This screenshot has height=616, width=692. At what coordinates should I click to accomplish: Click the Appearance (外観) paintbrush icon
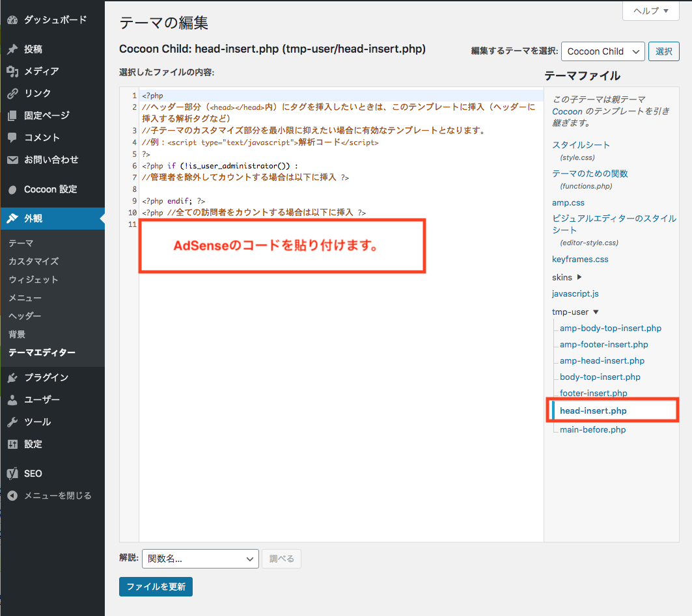coord(12,219)
